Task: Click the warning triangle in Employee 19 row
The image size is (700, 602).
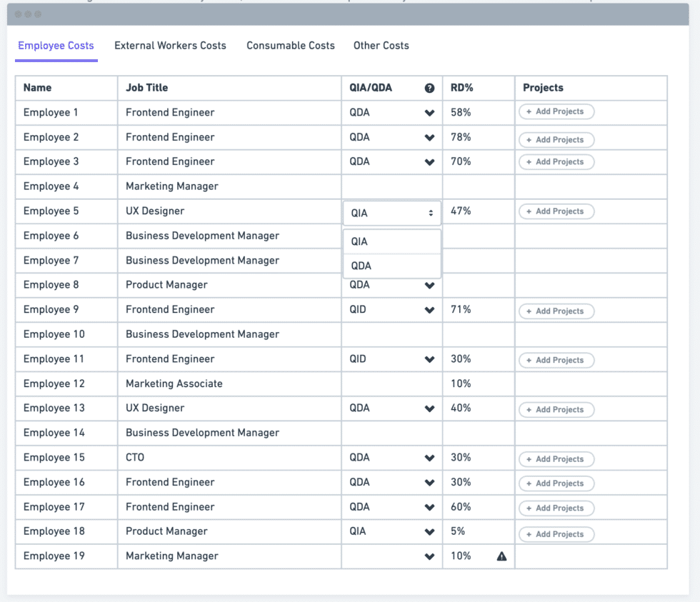Action: point(501,556)
